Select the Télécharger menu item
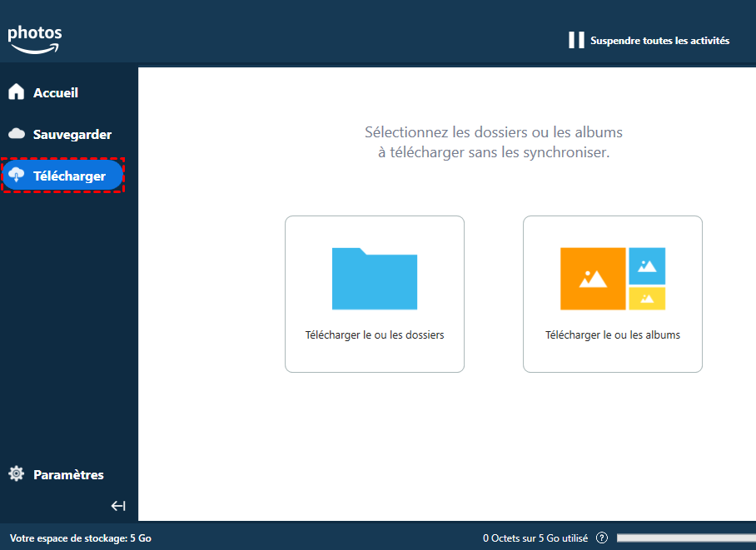 tap(62, 176)
